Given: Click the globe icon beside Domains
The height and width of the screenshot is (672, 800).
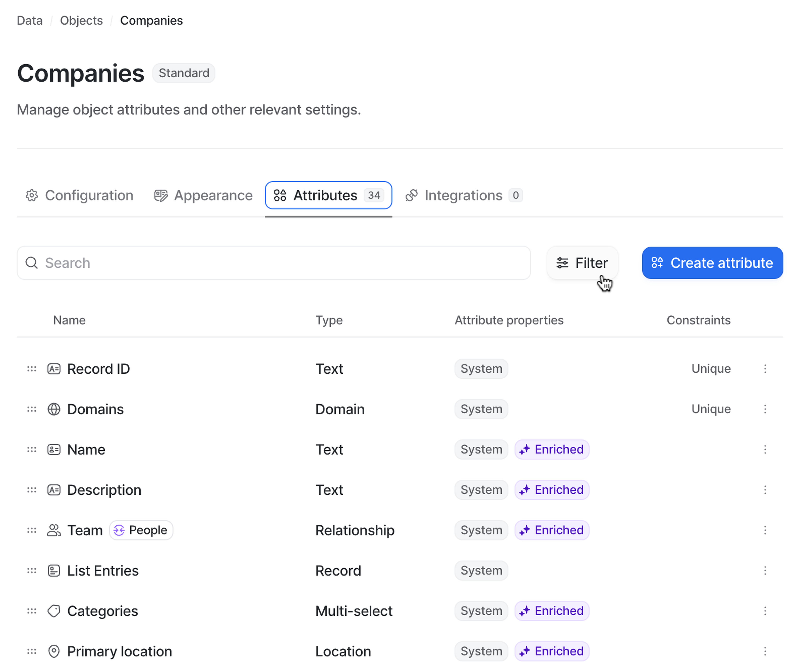Looking at the screenshot, I should 54,409.
